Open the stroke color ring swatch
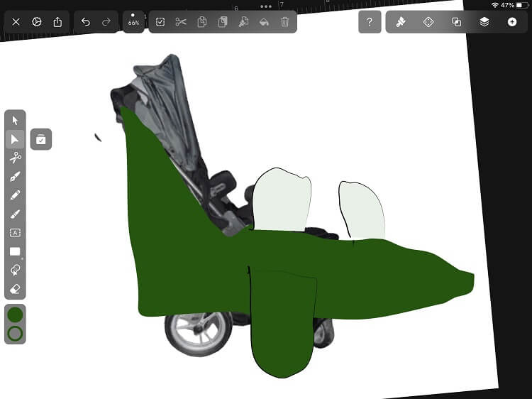Viewport: 532px width, 399px height. pos(15,334)
